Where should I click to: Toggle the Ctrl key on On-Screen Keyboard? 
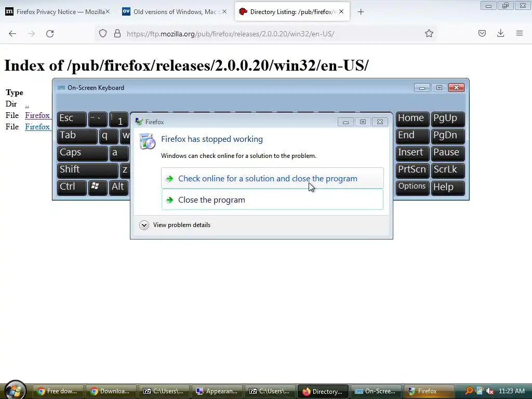pos(72,188)
